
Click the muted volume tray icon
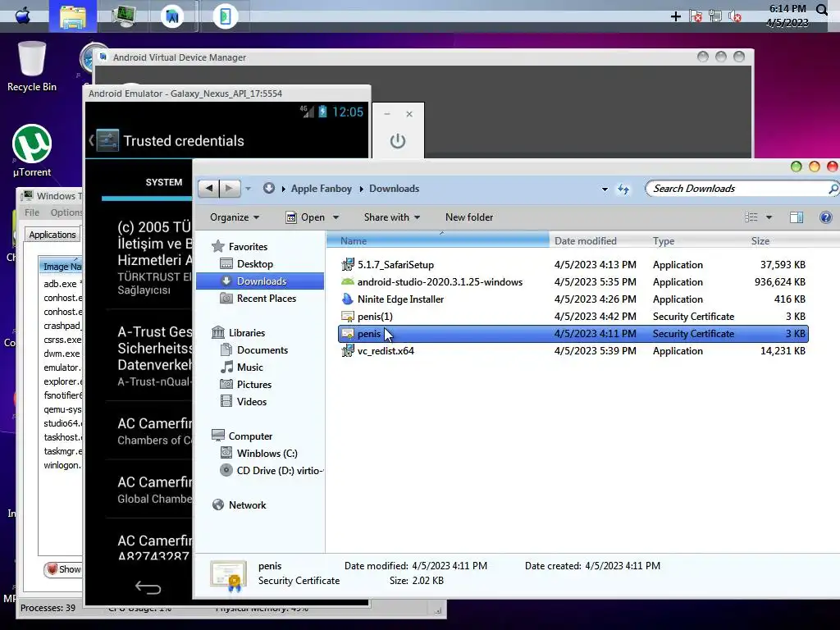734,16
